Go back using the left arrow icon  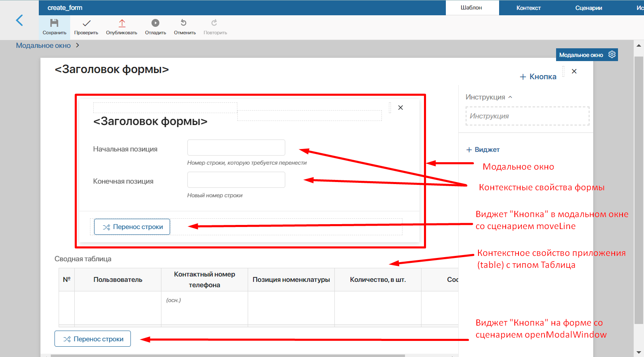coord(19,20)
